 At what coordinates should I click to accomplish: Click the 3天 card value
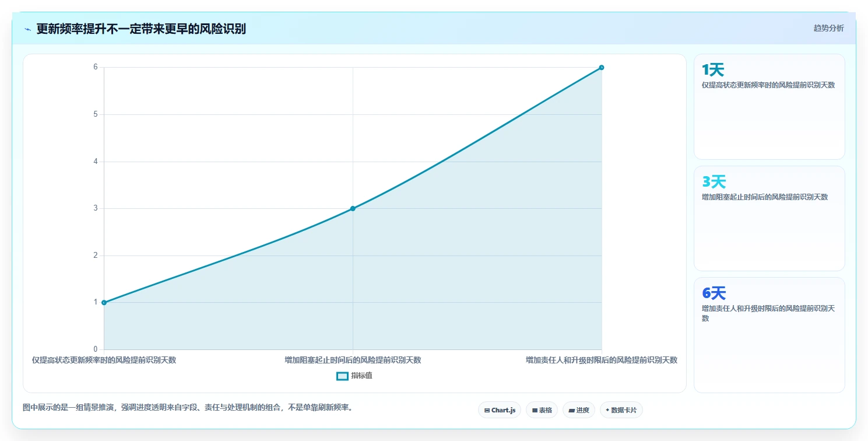click(x=714, y=182)
